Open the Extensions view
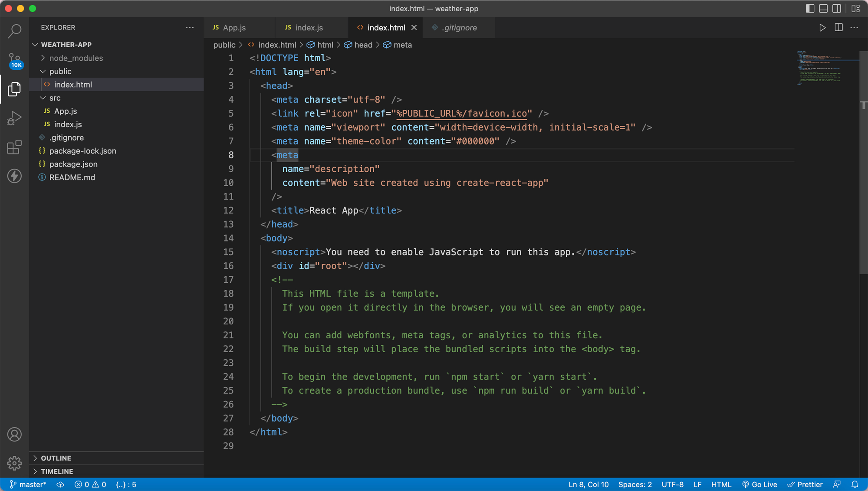The height and width of the screenshot is (491, 868). (14, 147)
